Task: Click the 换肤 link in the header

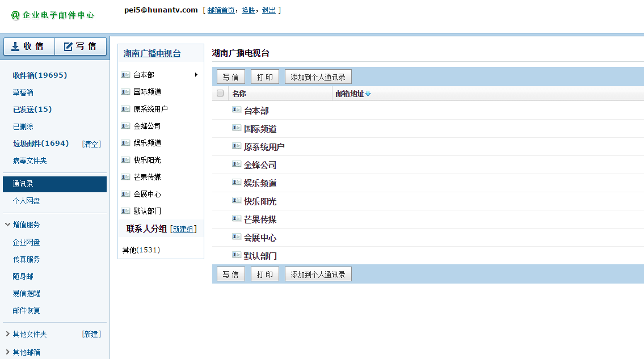Action: coord(248,10)
